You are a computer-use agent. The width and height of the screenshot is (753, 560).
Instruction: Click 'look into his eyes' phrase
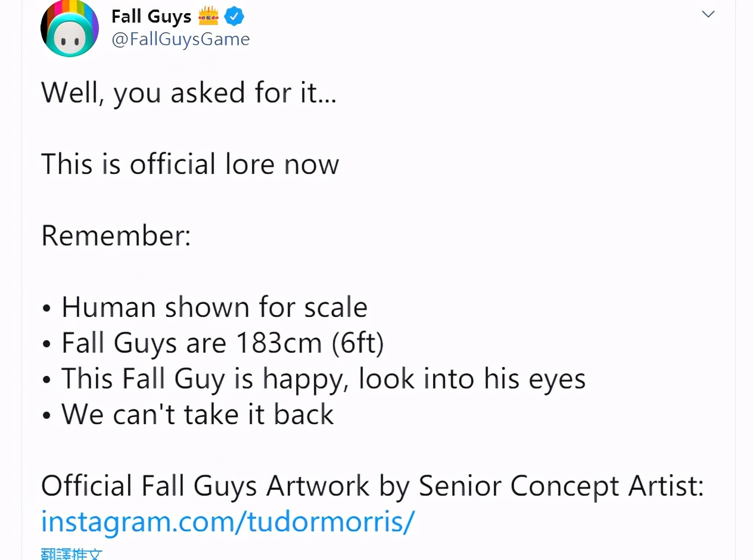pos(472,379)
